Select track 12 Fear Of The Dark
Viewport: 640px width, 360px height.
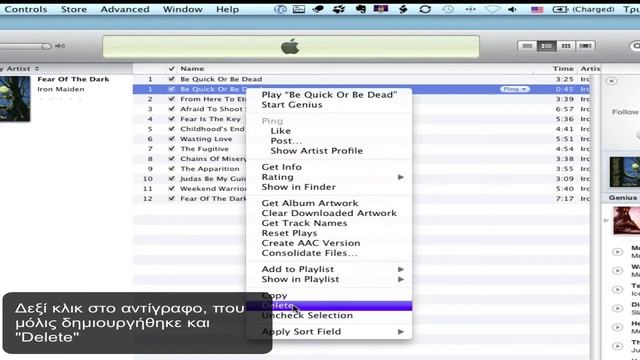coord(361,198)
